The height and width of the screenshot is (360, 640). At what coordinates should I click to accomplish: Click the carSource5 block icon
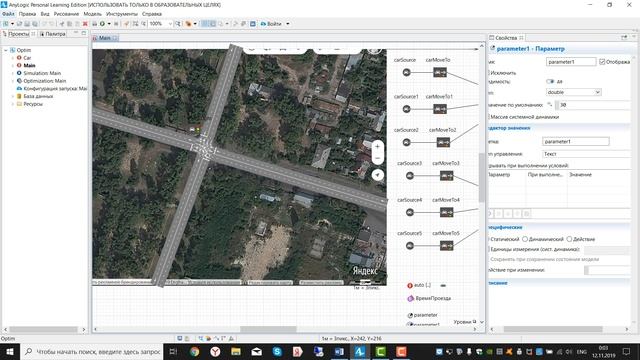click(x=409, y=246)
